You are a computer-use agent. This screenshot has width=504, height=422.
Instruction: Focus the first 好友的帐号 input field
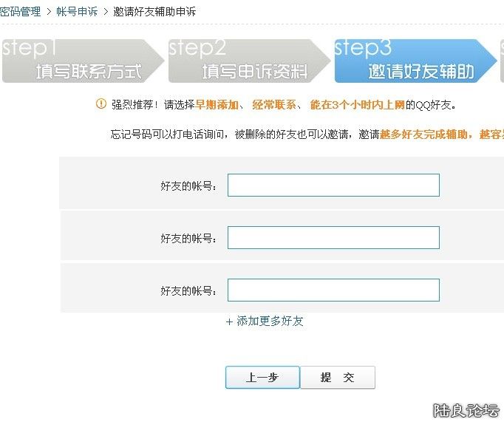(x=333, y=185)
